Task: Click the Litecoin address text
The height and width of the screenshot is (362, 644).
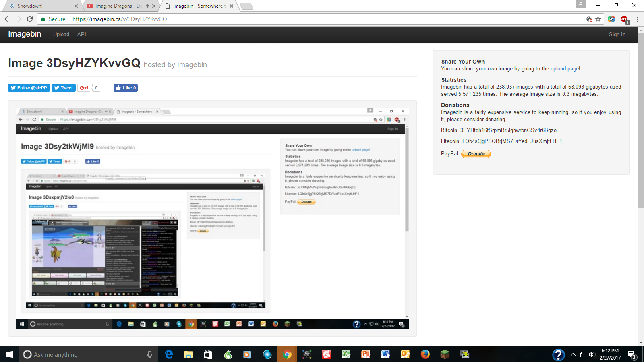Action: [512, 141]
